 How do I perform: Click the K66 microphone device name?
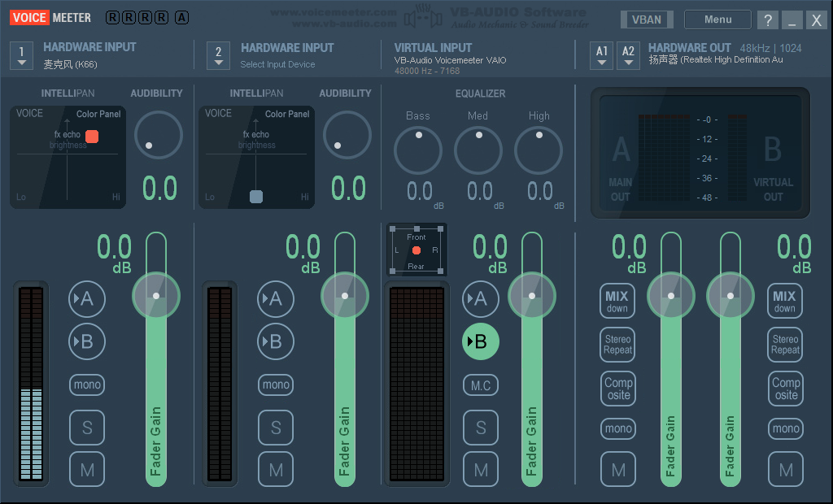click(x=70, y=64)
